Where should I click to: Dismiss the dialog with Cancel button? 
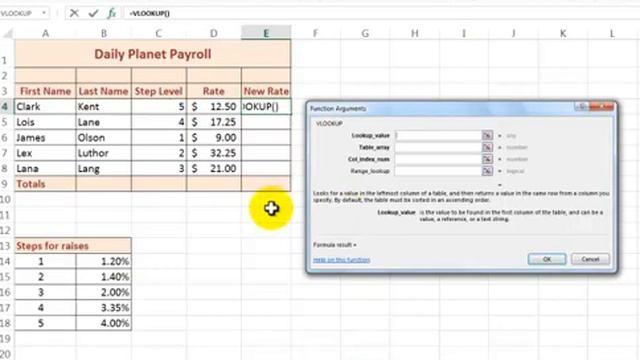point(590,259)
